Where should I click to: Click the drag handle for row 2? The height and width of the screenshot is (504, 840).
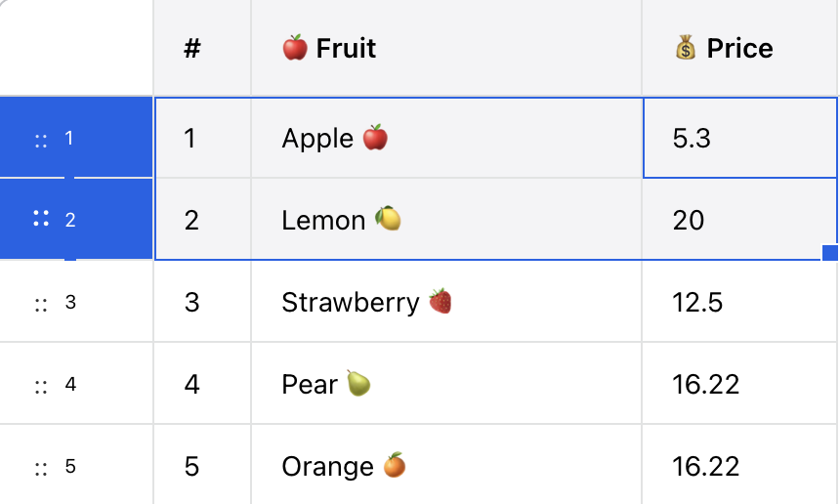click(41, 220)
